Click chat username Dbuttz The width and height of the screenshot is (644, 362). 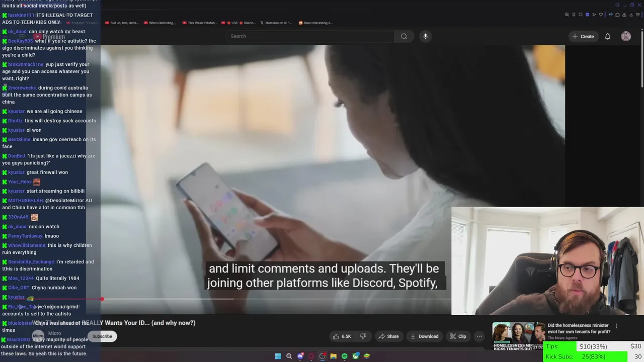pos(15,121)
